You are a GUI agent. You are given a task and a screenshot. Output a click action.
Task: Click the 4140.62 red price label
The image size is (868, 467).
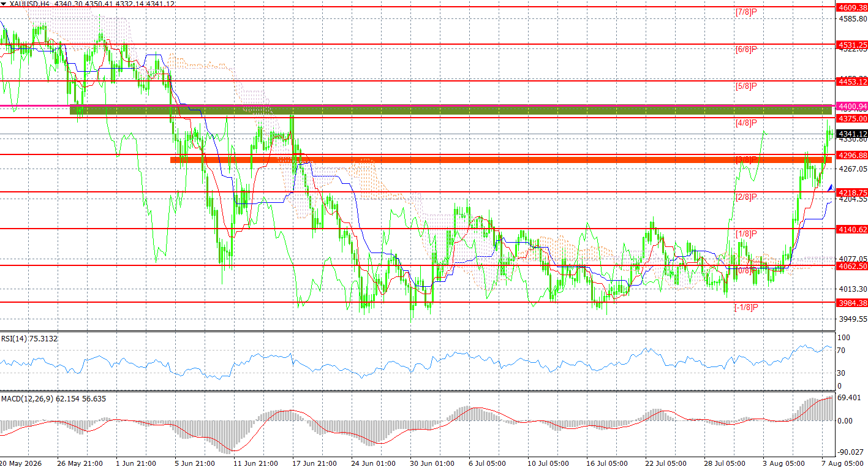[853, 229]
